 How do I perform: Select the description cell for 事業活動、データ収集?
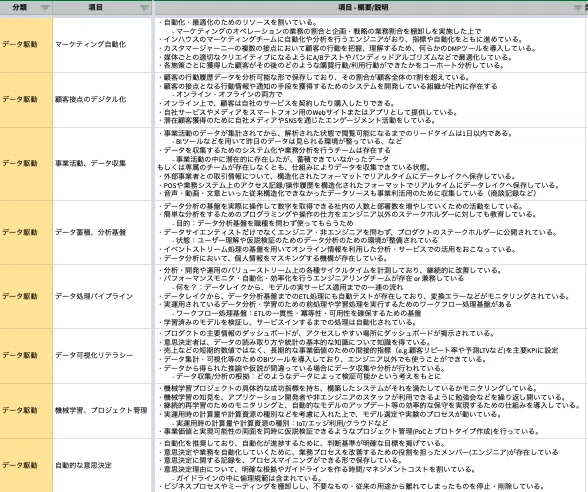click(371, 164)
